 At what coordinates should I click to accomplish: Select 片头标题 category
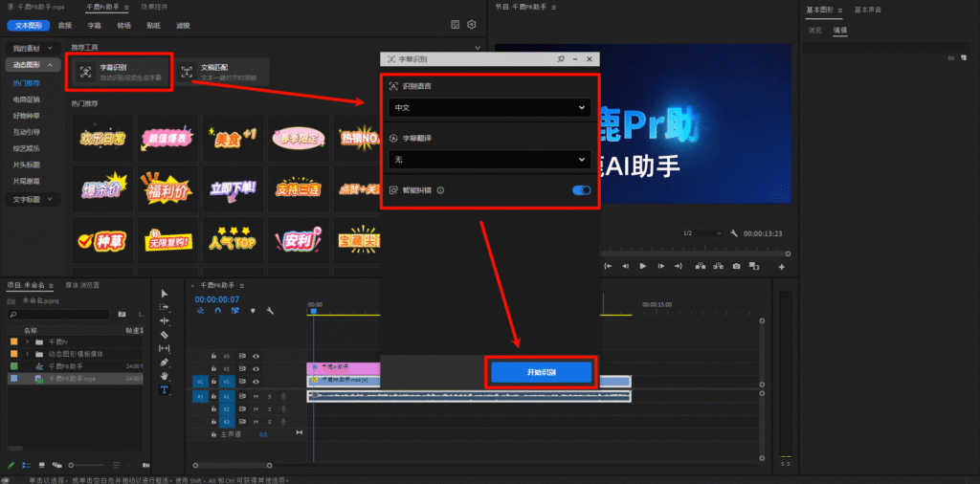tap(26, 165)
